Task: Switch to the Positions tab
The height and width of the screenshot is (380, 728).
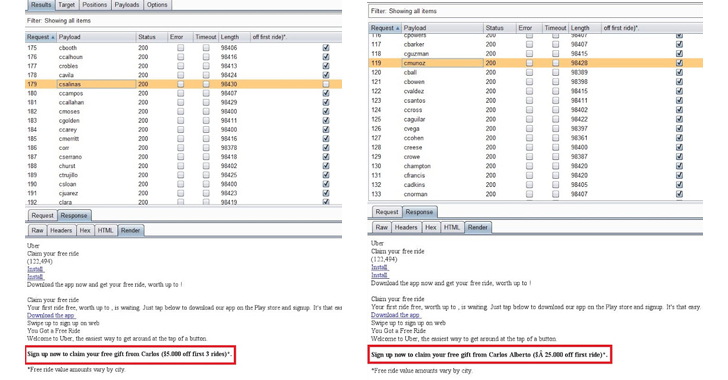Action: click(x=95, y=5)
